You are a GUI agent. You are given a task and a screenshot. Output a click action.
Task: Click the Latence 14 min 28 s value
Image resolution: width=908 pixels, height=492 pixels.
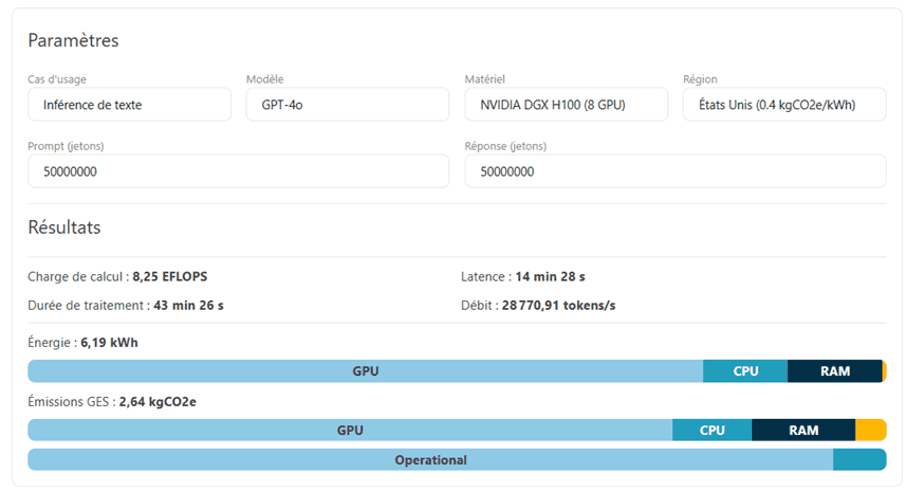550,277
